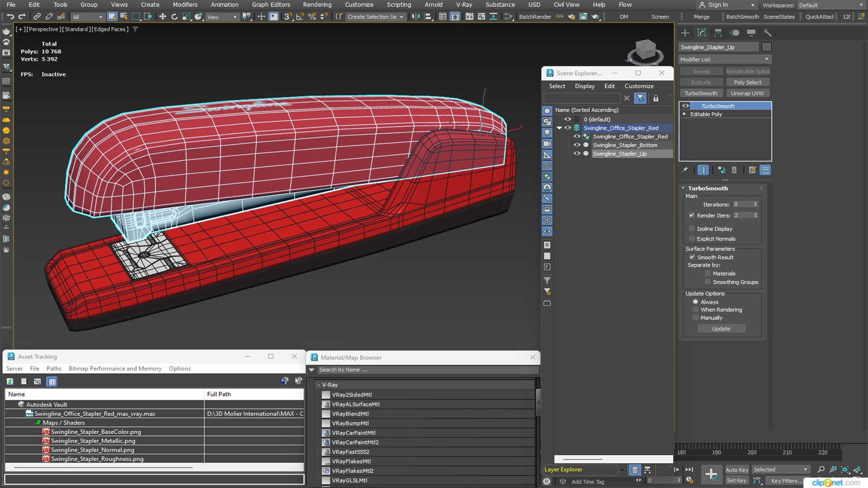Click Make Unique icon below modifier stack
Viewport: 868px width, 488px height.
point(722,170)
